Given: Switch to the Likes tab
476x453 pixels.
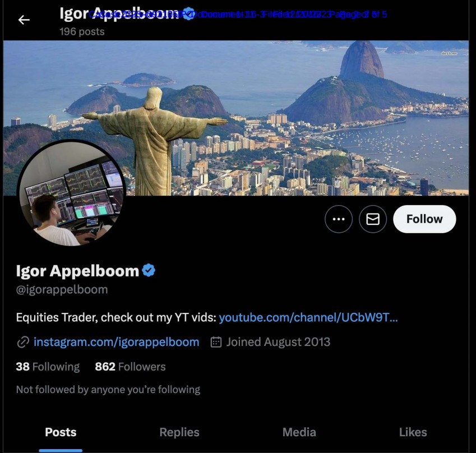Looking at the screenshot, I should click(x=413, y=432).
